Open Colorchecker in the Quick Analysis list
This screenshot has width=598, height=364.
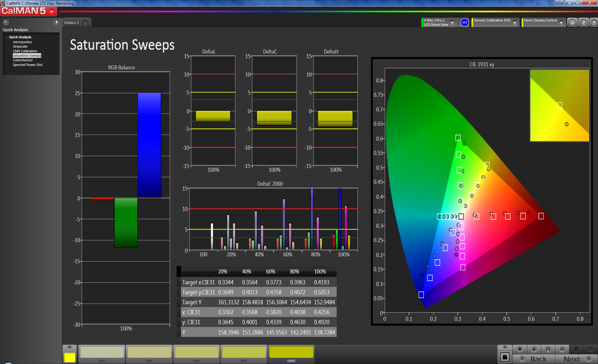(23, 60)
